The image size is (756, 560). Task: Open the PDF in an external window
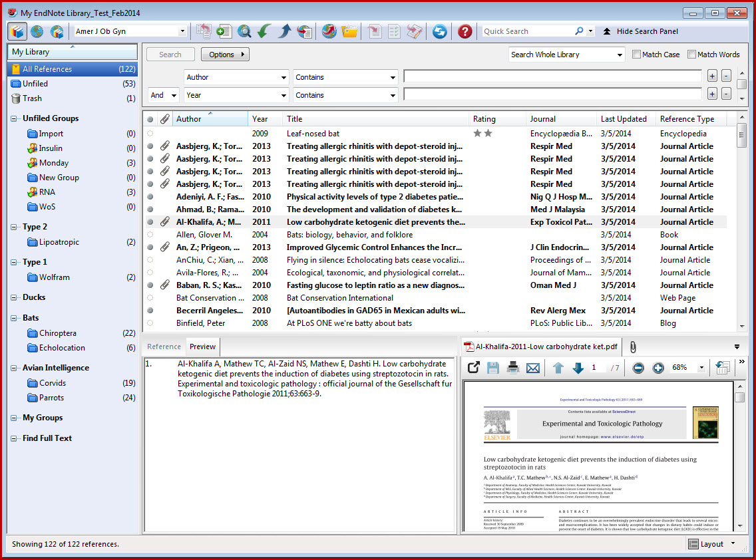click(x=473, y=368)
